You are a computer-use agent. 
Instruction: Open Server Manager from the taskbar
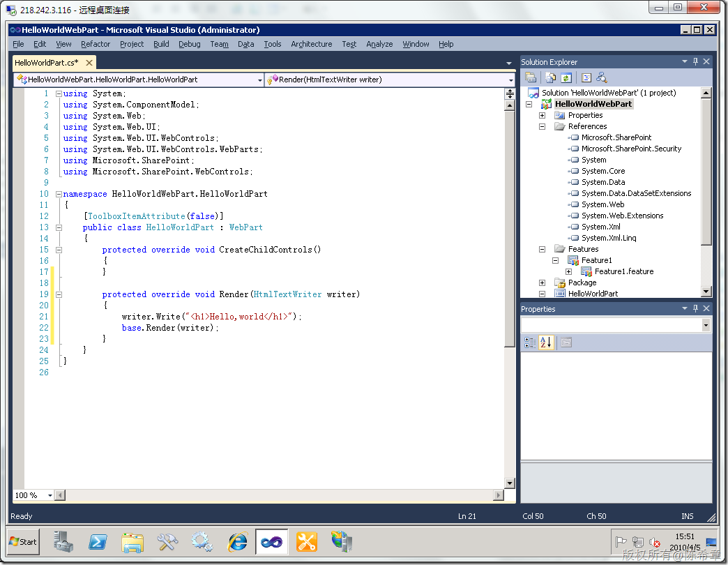point(63,542)
